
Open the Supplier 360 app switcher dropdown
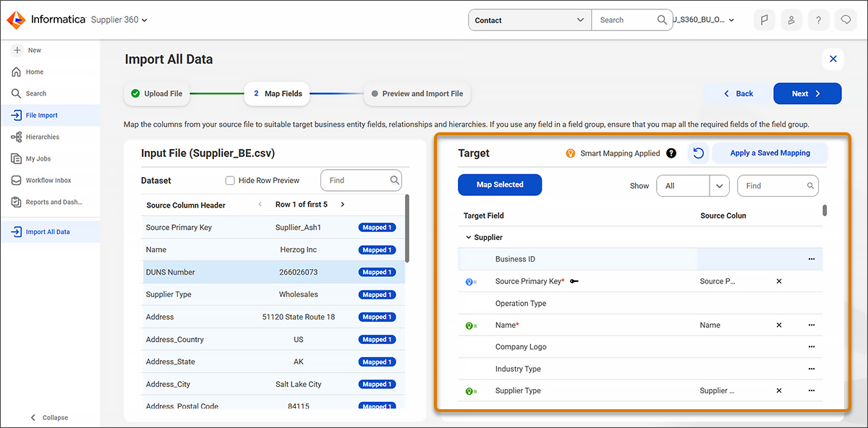click(119, 20)
